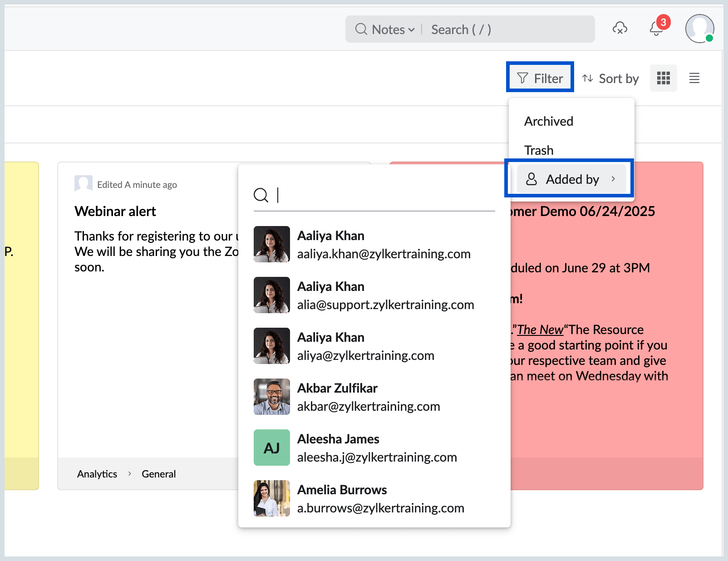This screenshot has height=561, width=728.
Task: Click the AJ initials avatar for Aleesha James
Action: pyautogui.click(x=272, y=448)
